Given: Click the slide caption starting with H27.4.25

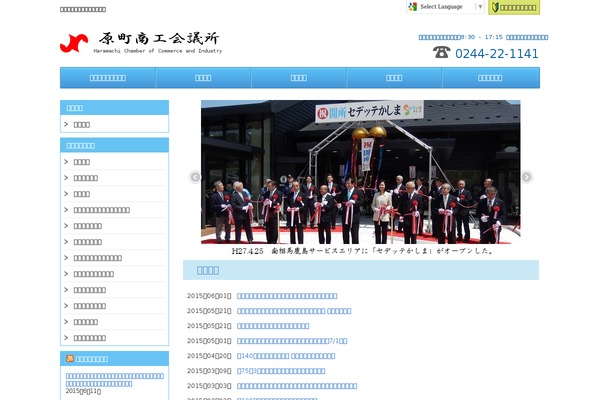Looking at the screenshot, I should [x=362, y=251].
